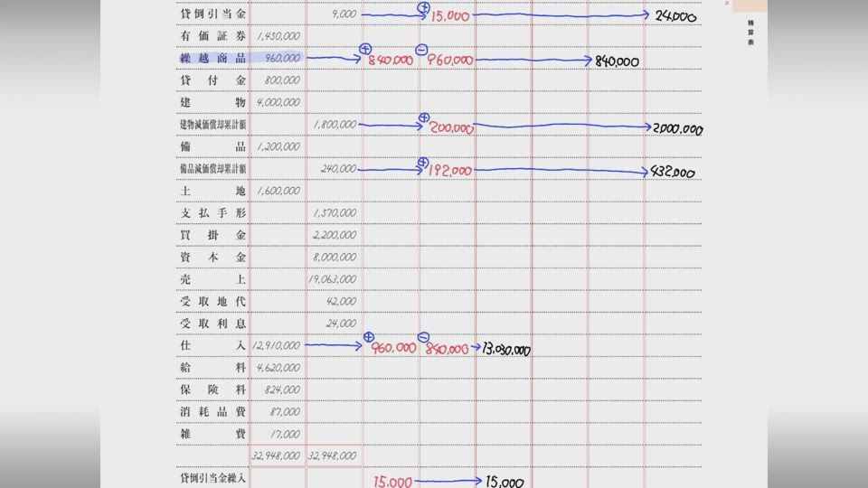Click the circled plus above the red 192,000
868x488 pixels.
click(422, 163)
